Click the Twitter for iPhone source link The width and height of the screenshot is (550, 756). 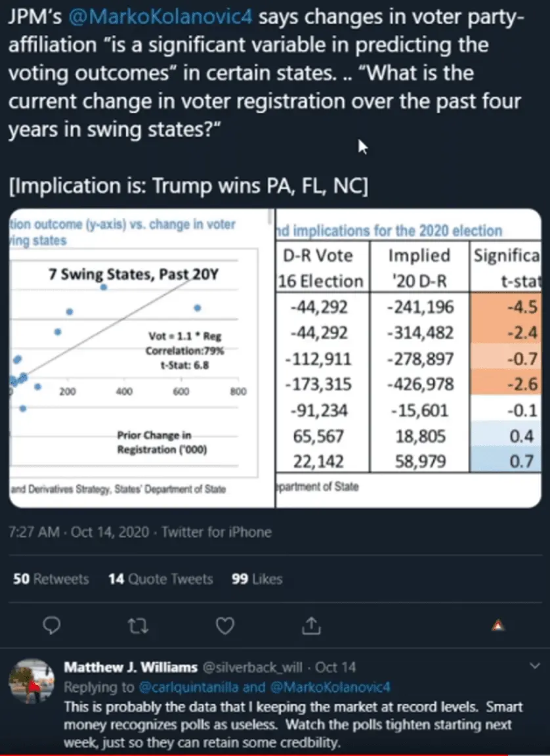pyautogui.click(x=217, y=531)
